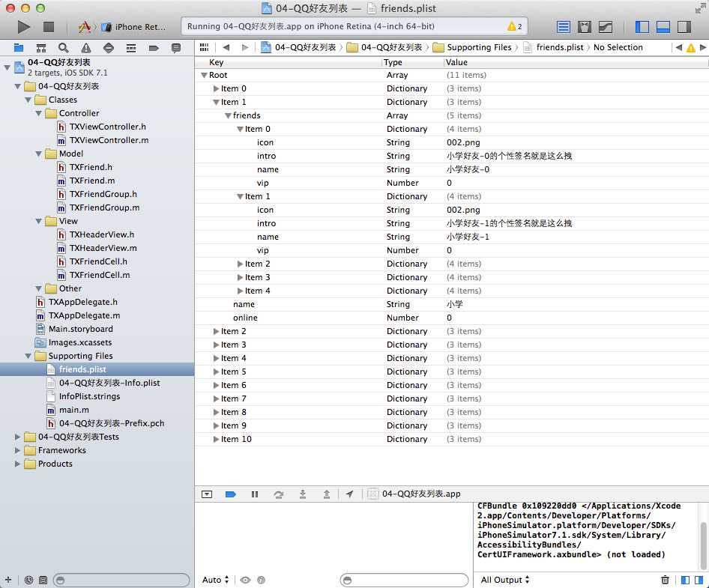Click the Key column header
This screenshot has height=588, width=709.
pyautogui.click(x=216, y=62)
